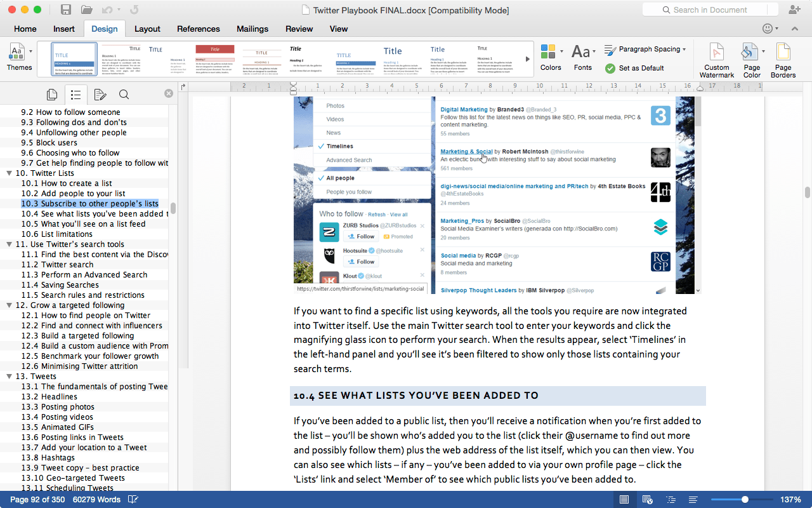
Task: Adjust the zoom slider
Action: pyautogui.click(x=745, y=499)
